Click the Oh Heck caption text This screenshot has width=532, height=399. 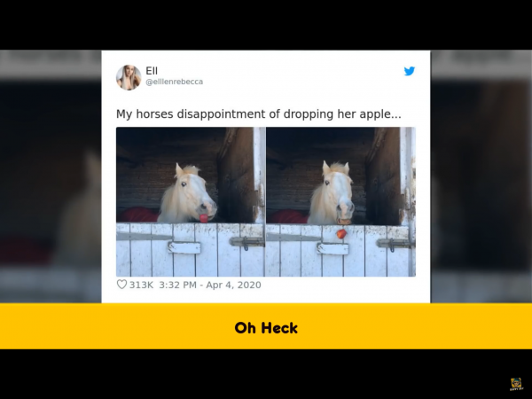click(x=266, y=328)
